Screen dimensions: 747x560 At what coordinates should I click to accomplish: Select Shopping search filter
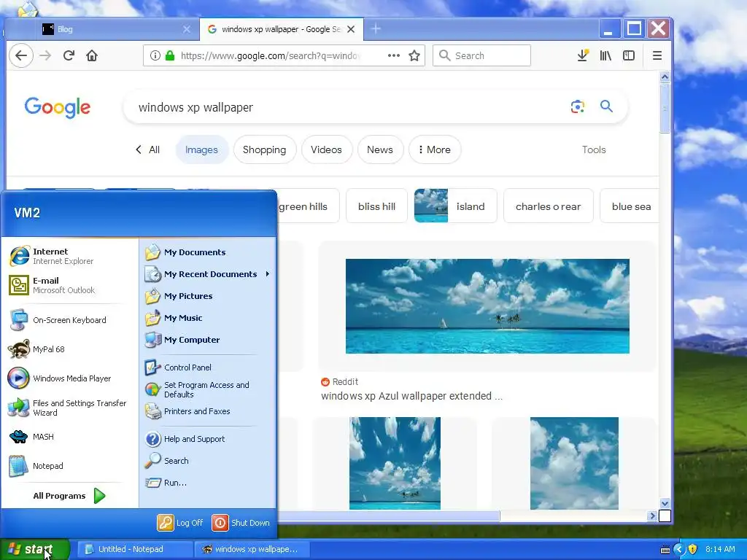264,149
